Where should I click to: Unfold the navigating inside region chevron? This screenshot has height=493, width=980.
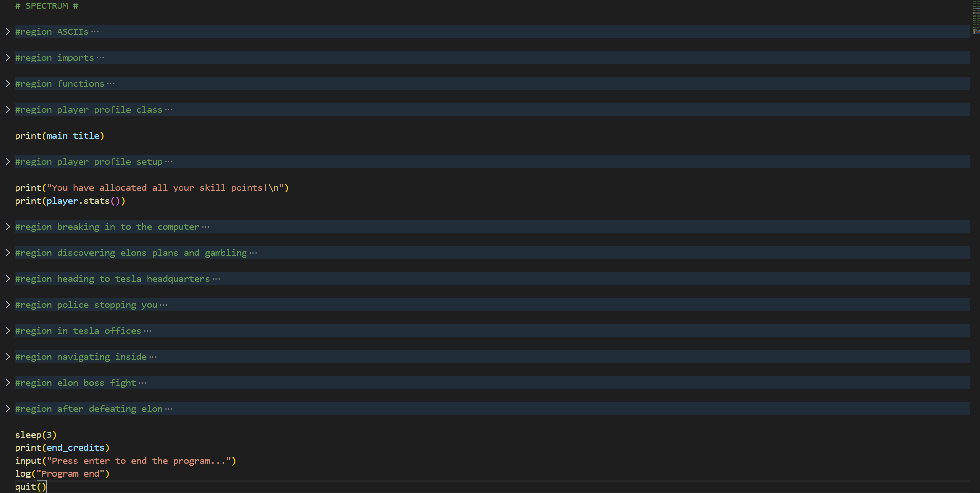(8, 357)
